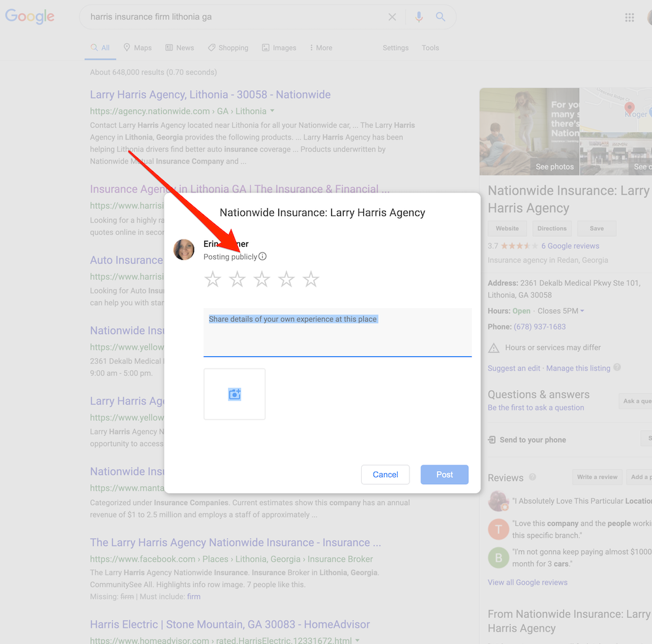Open search Tools

430,48
